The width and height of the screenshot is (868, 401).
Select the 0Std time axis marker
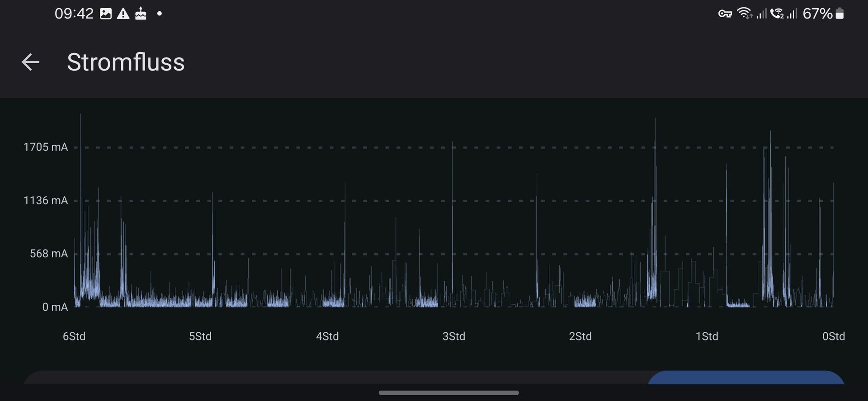pyautogui.click(x=833, y=336)
